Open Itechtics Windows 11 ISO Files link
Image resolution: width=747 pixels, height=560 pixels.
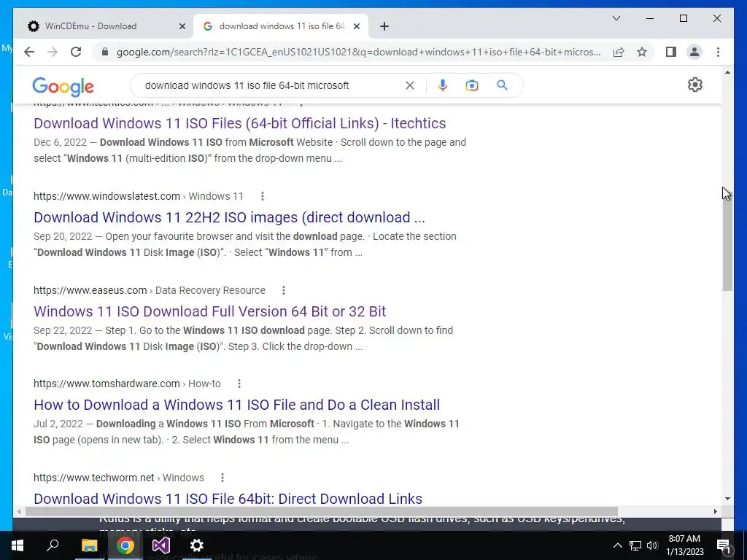pyautogui.click(x=239, y=122)
